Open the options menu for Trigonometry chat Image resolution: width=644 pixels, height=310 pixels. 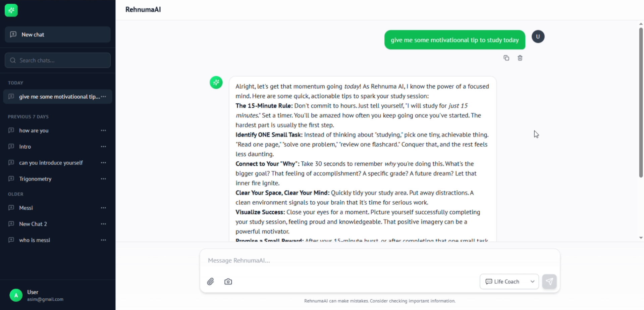[x=103, y=179]
